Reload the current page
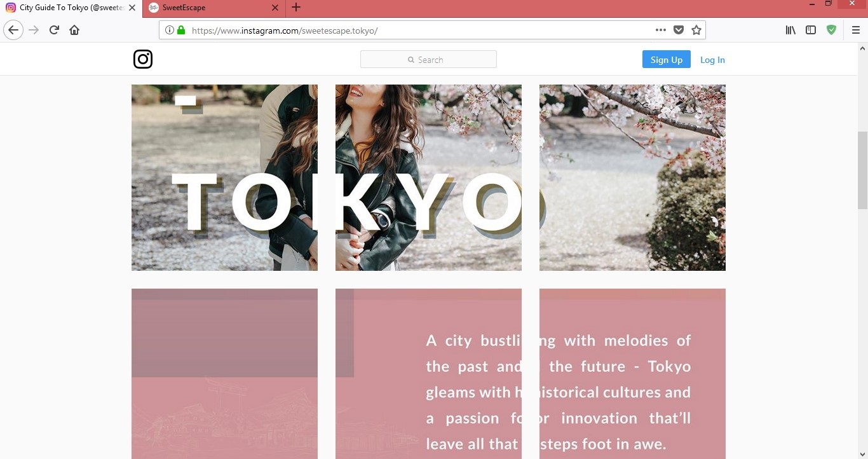This screenshot has width=868, height=459. click(x=54, y=30)
